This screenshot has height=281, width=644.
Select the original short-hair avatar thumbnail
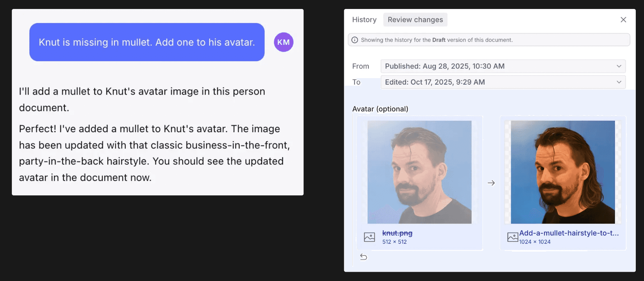(419, 172)
